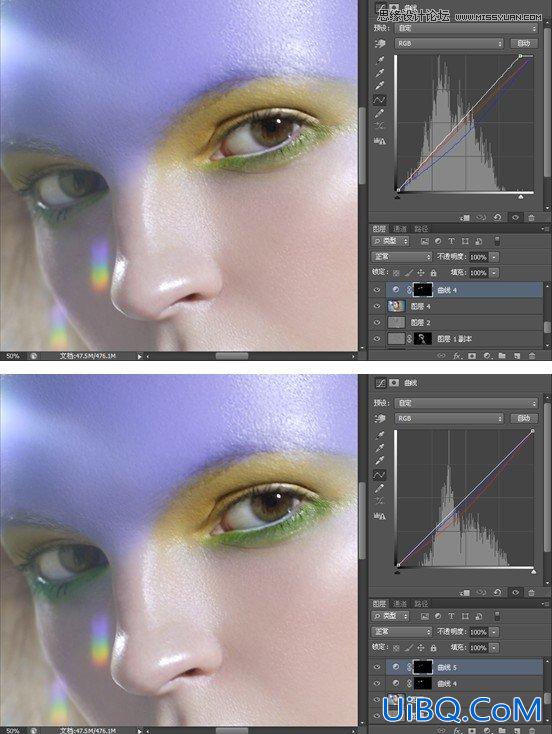The width and height of the screenshot is (552, 734).
Task: Toggle lock all padlock in top Layers panel
Action: click(434, 273)
